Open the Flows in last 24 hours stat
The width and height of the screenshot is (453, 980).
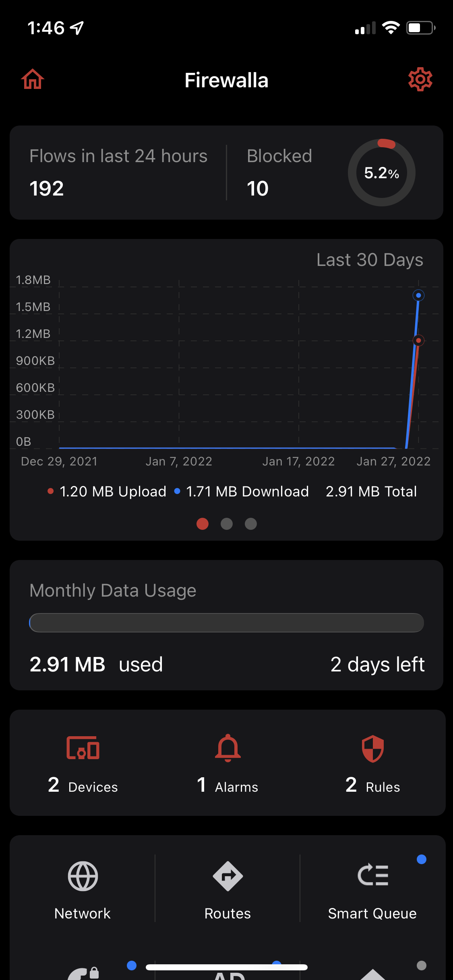pyautogui.click(x=118, y=173)
